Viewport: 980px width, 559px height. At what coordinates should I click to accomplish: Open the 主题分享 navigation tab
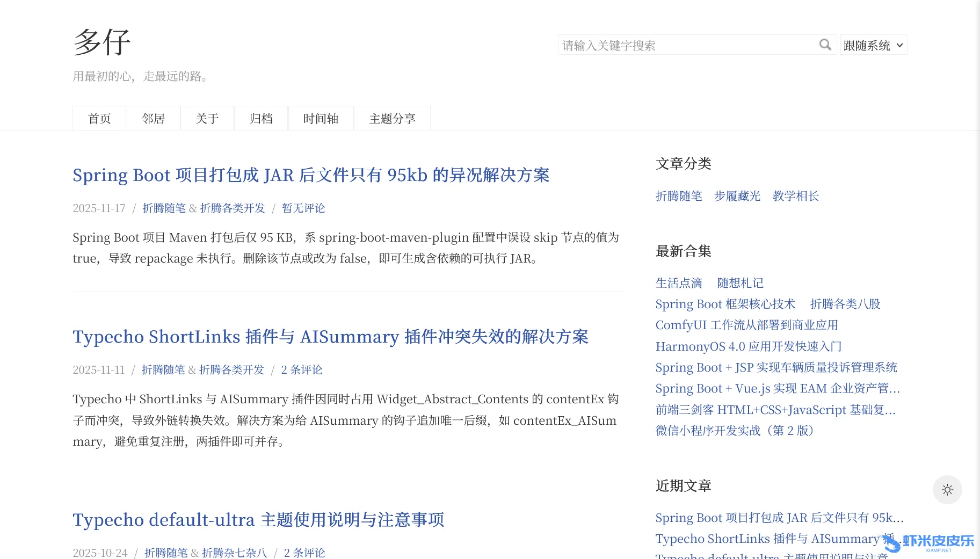(392, 119)
